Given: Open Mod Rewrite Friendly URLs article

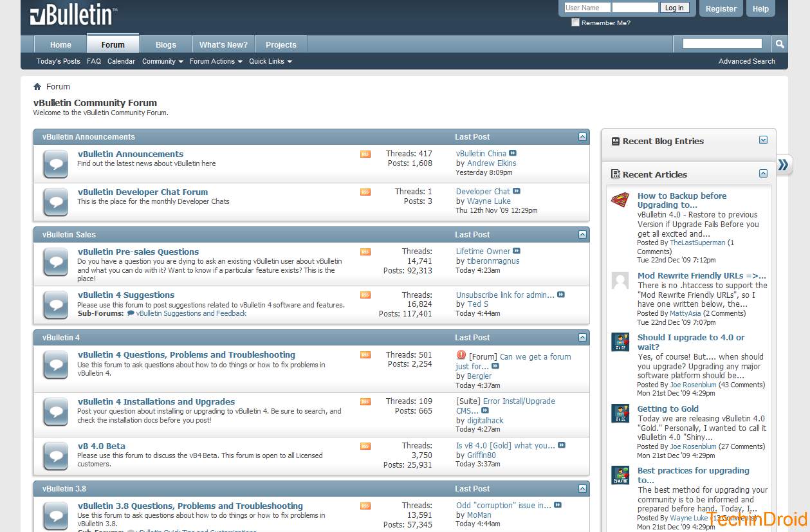Looking at the screenshot, I should click(x=702, y=275).
